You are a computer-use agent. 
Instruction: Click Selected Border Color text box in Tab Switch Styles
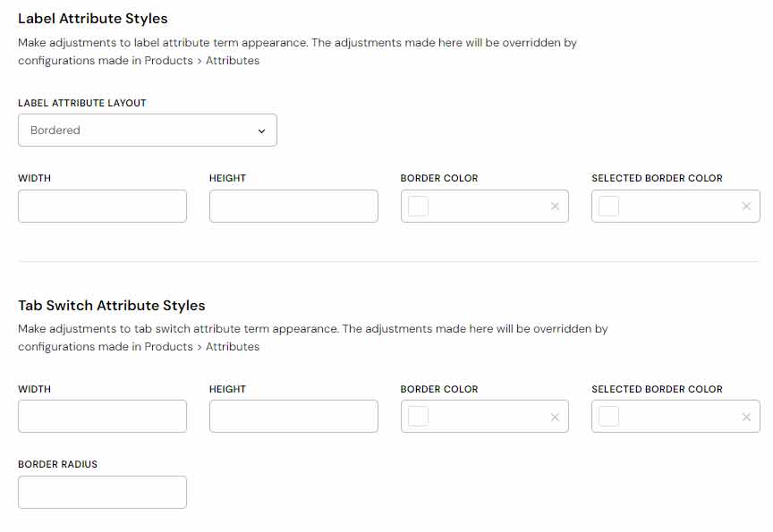click(x=678, y=417)
